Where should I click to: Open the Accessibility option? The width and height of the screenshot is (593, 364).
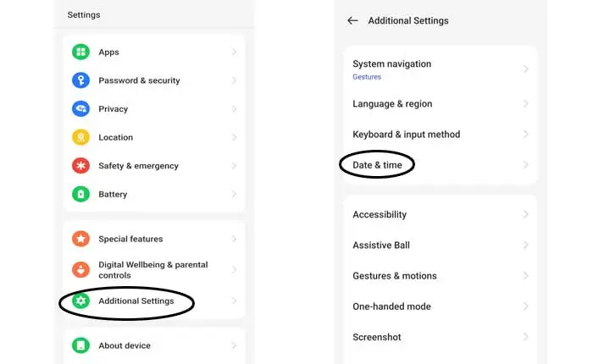(380, 215)
